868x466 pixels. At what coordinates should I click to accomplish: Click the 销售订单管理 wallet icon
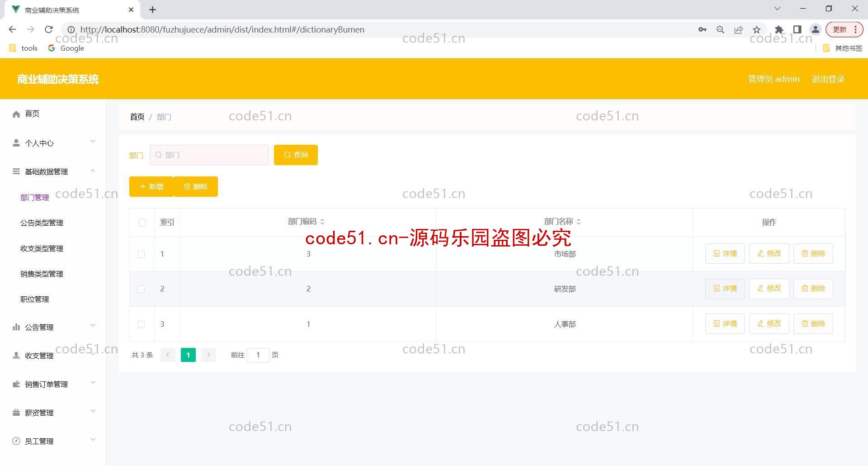(x=16, y=384)
